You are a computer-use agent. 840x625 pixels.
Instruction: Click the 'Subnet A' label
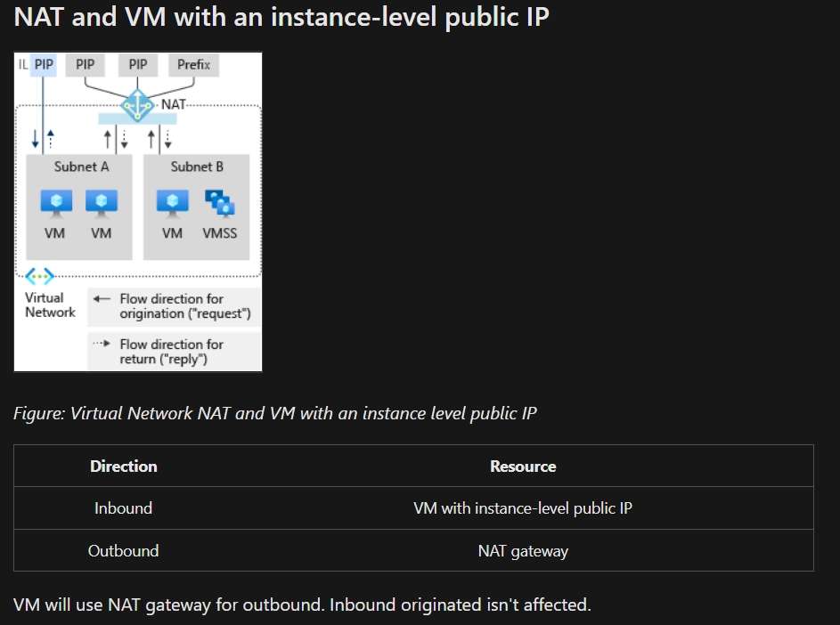click(81, 166)
